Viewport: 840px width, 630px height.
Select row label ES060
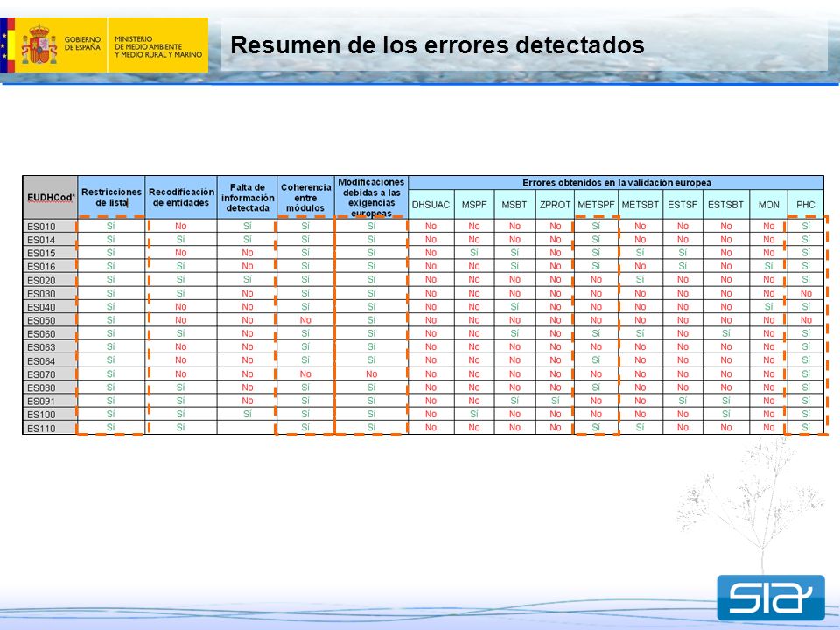pyautogui.click(x=41, y=333)
